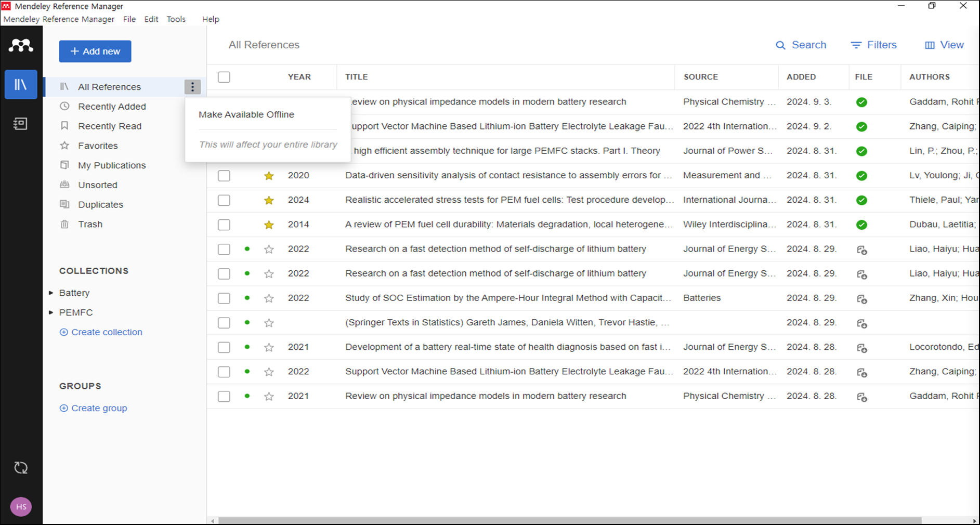Screen dimensions: 980x525
Task: Sort by the ADDED column header
Action: [x=801, y=77]
